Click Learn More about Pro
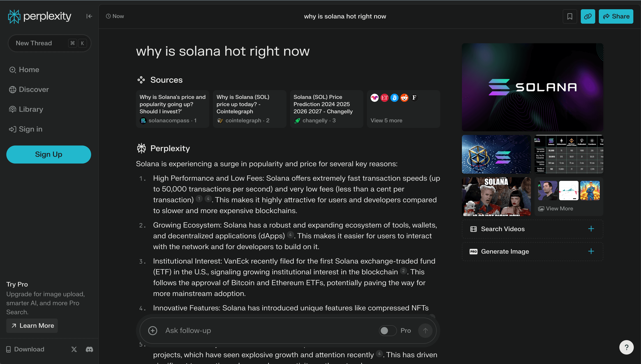The height and width of the screenshot is (364, 641). pos(32,325)
